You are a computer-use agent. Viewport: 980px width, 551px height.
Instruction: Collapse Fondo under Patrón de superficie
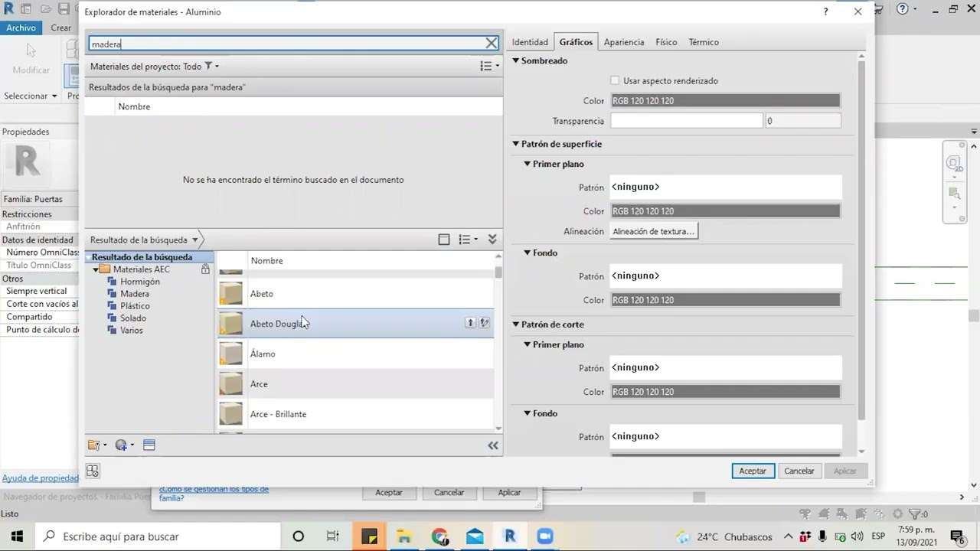[x=528, y=253]
